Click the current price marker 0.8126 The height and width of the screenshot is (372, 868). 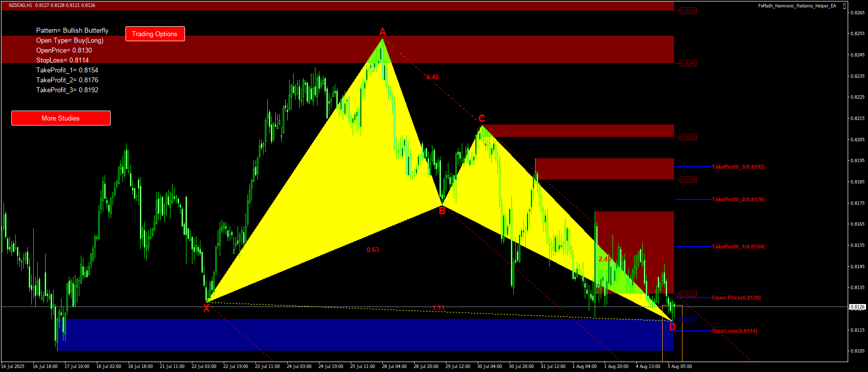coord(858,307)
